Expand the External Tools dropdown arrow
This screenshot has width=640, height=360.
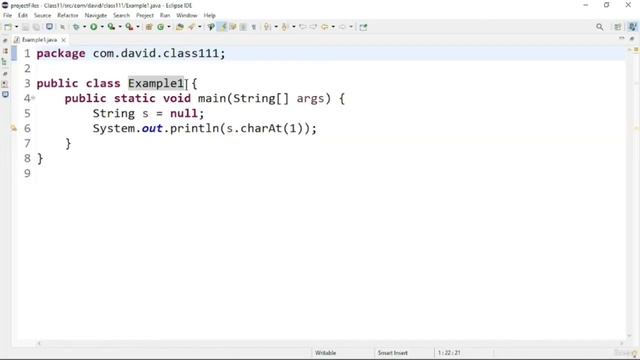click(138, 27)
